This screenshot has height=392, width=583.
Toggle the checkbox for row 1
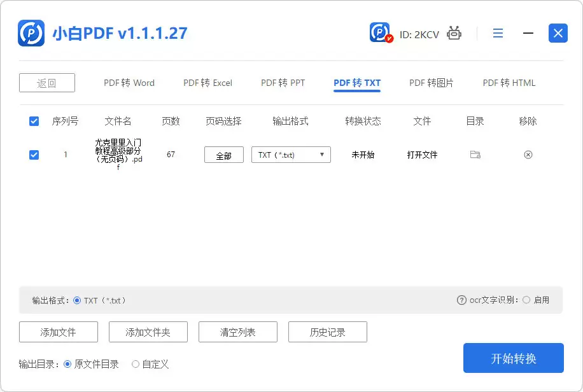pyautogui.click(x=34, y=155)
